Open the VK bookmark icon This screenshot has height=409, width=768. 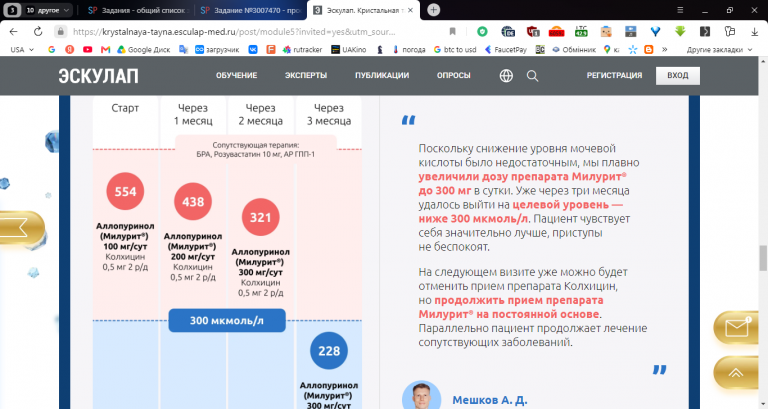(253, 49)
